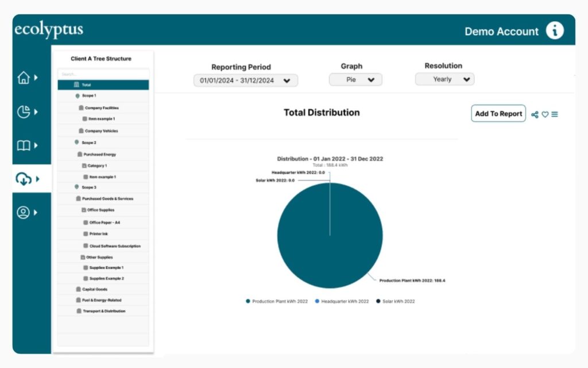
Task: Click the open book sidebar icon
Action: 24,145
